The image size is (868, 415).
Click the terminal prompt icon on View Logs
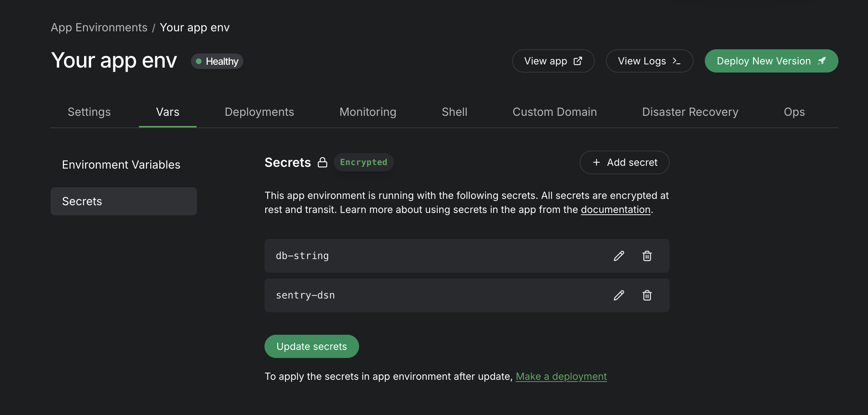[676, 61]
